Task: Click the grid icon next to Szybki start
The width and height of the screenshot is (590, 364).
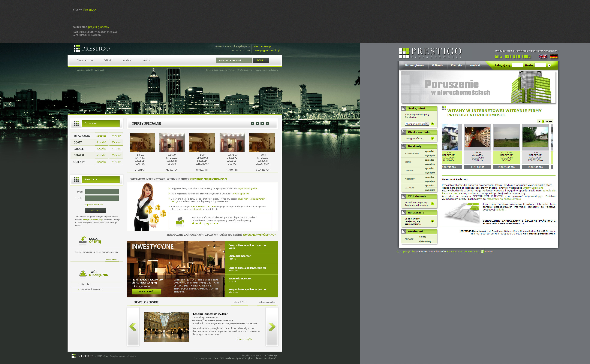Action: click(76, 124)
